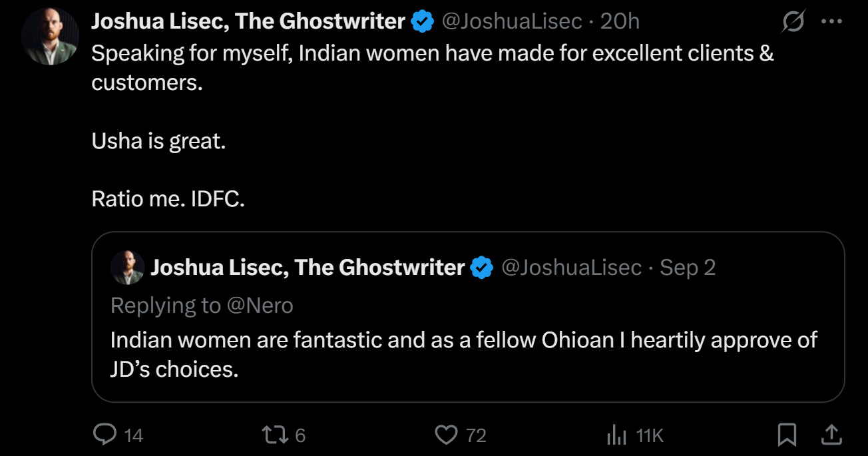Click the reply icon with 14 replies

point(106,435)
